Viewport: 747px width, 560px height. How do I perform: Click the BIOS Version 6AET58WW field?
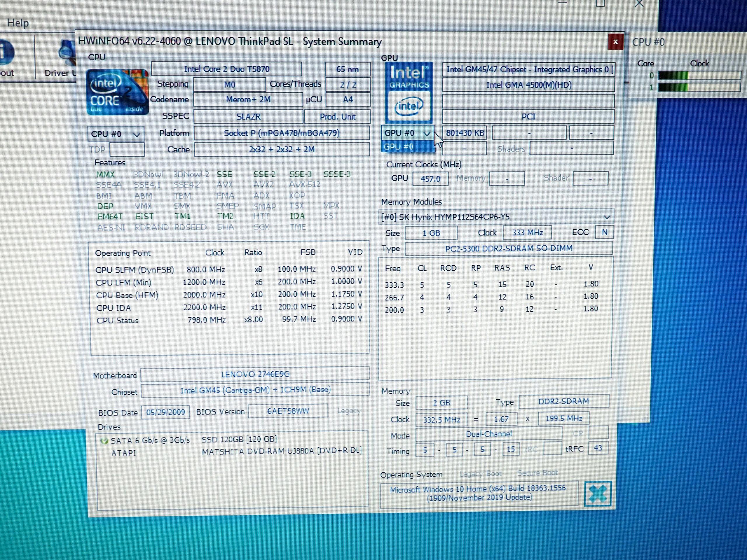pos(288,411)
